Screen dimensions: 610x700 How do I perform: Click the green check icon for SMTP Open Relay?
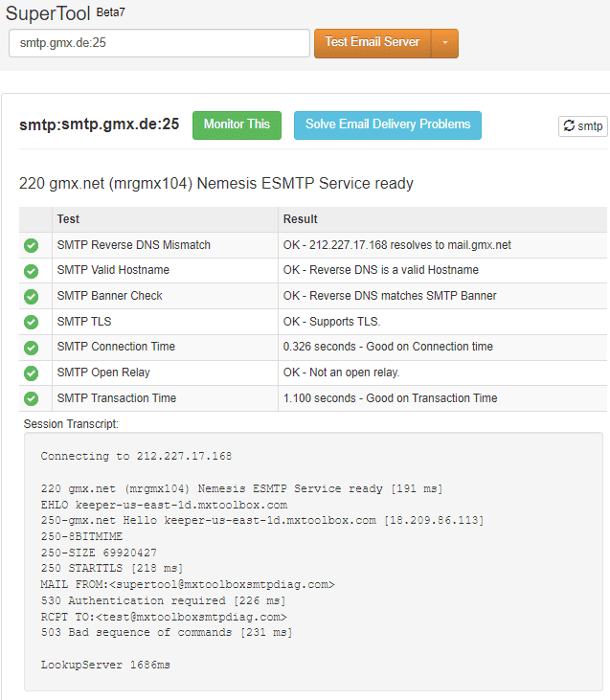[x=31, y=373]
